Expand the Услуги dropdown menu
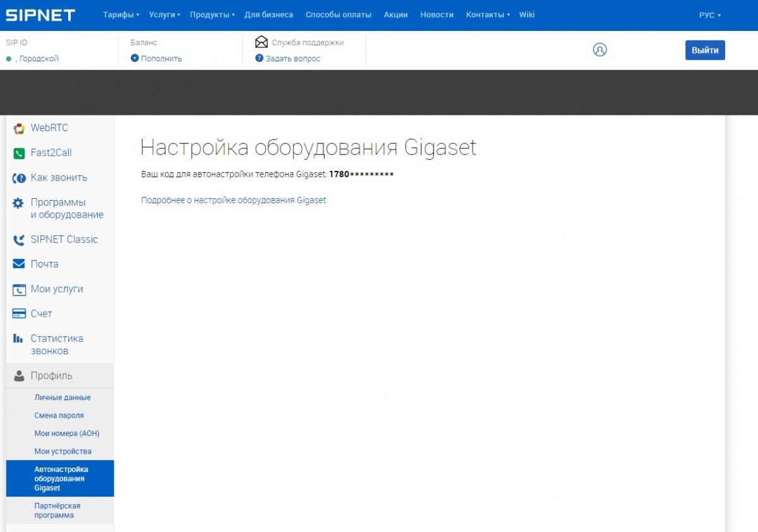Image resolution: width=758 pixels, height=532 pixels. 165,15
